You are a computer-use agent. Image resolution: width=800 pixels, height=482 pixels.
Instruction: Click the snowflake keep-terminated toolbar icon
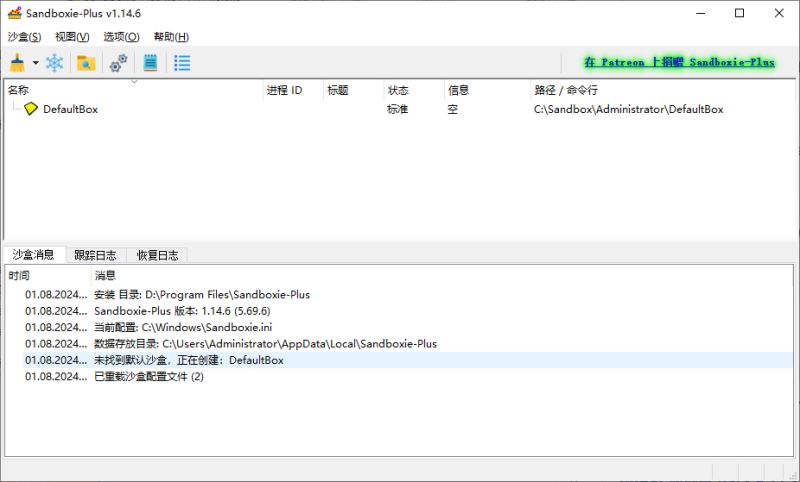pyautogui.click(x=55, y=63)
